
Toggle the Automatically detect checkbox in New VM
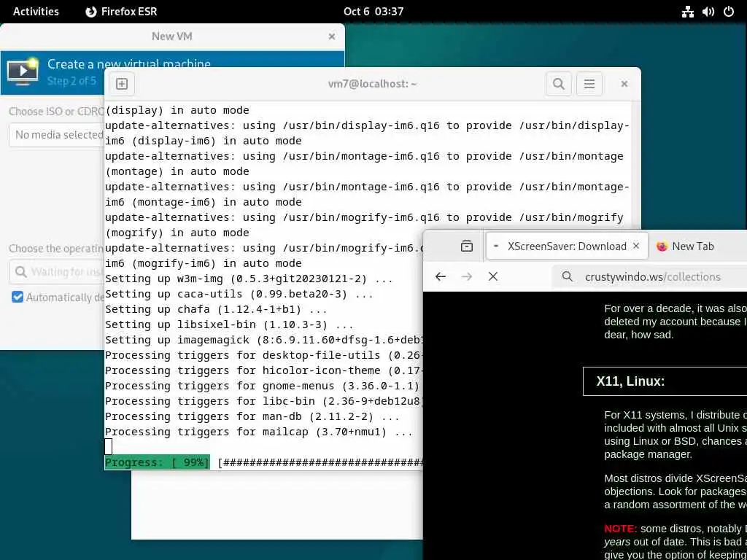pos(18,297)
